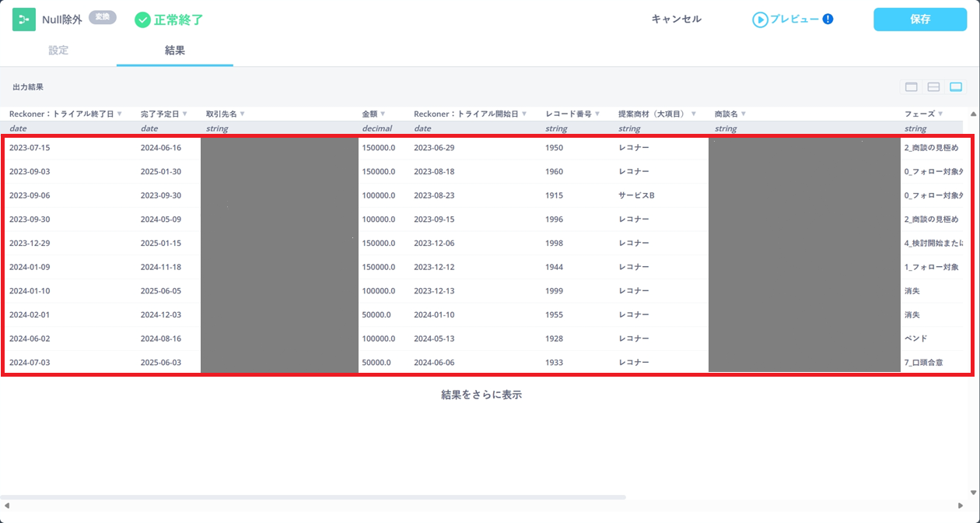This screenshot has height=523, width=980.
Task: Click the down arrow of vertical scrollbar
Action: click(x=973, y=493)
